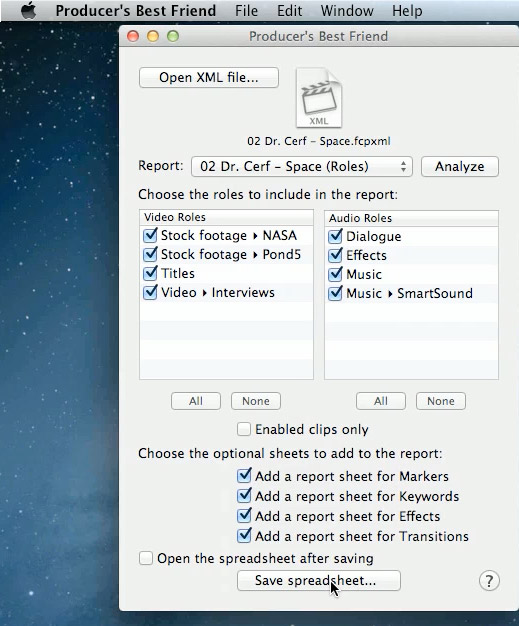Toggle report sheet for Effects
519x626 pixels.
coord(244,515)
